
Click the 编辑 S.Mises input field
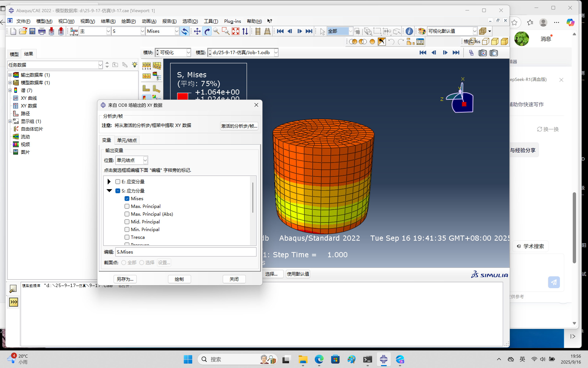pyautogui.click(x=186, y=252)
